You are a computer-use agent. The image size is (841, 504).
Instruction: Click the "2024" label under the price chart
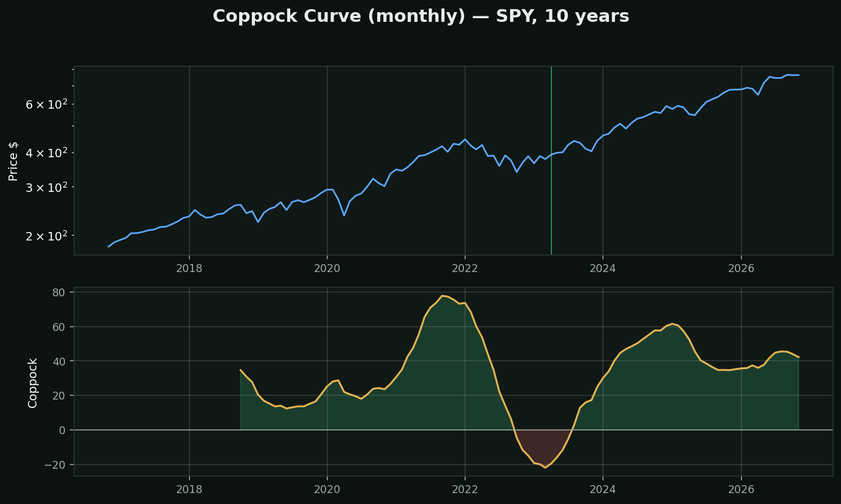coord(603,268)
